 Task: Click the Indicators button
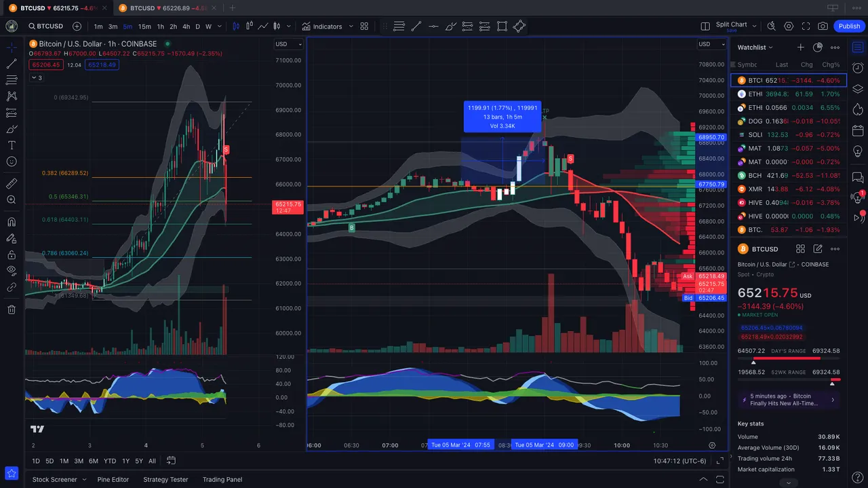pos(323,26)
